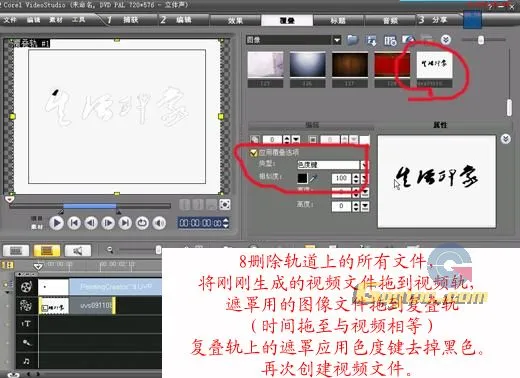520x378 pixels.
Task: Step forward to the next frame
Action: pos(108,223)
